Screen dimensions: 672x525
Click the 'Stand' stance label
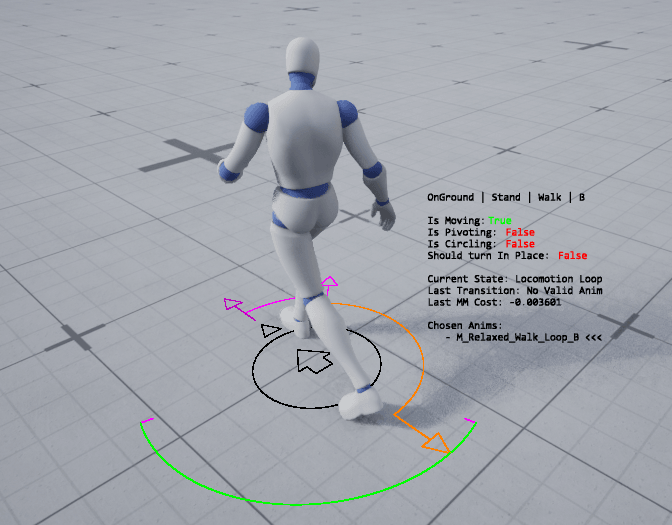point(506,197)
